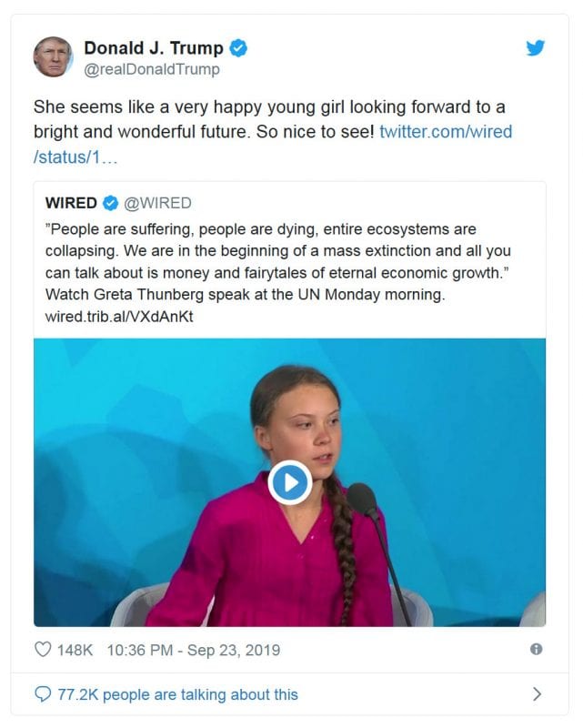The image size is (583, 728).
Task: Open the Donald J. Trump profile name
Action: (x=153, y=49)
